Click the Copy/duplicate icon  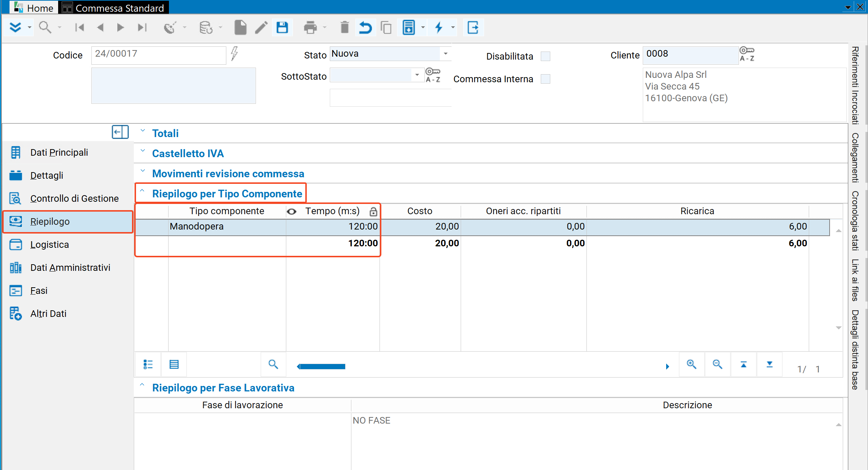pyautogui.click(x=386, y=27)
